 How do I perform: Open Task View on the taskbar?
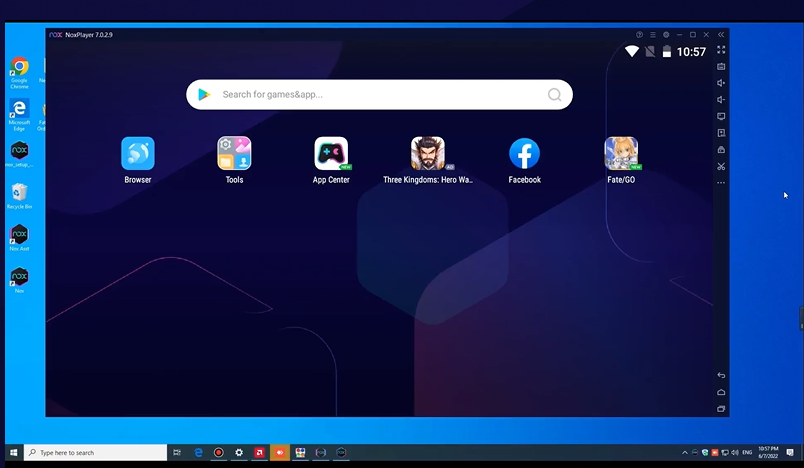click(x=177, y=453)
